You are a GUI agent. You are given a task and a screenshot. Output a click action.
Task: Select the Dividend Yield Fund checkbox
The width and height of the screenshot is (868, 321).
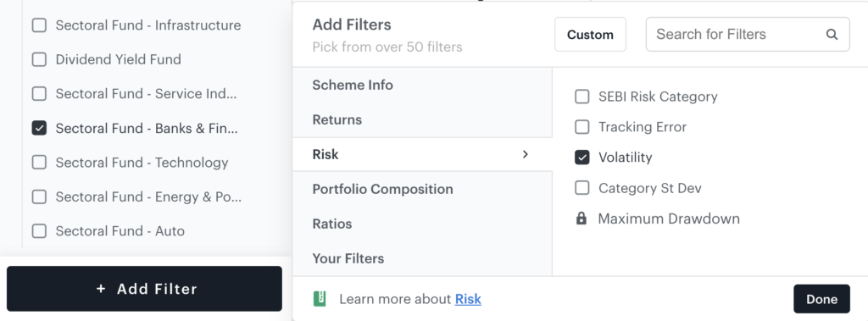coord(39,60)
